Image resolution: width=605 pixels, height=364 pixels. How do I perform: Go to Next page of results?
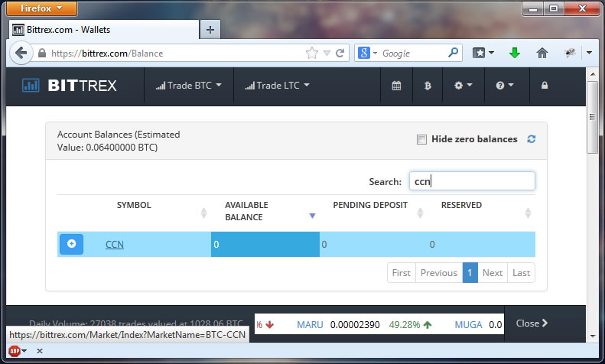coord(493,273)
